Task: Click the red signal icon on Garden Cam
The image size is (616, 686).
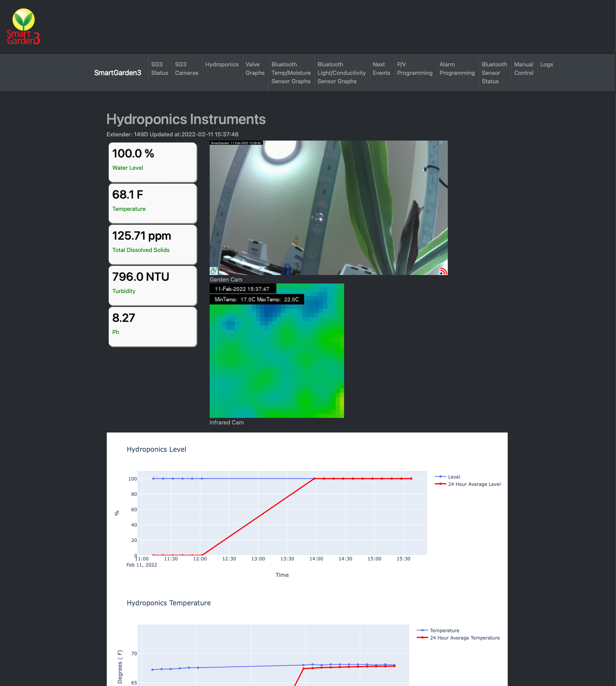Action: tap(443, 271)
